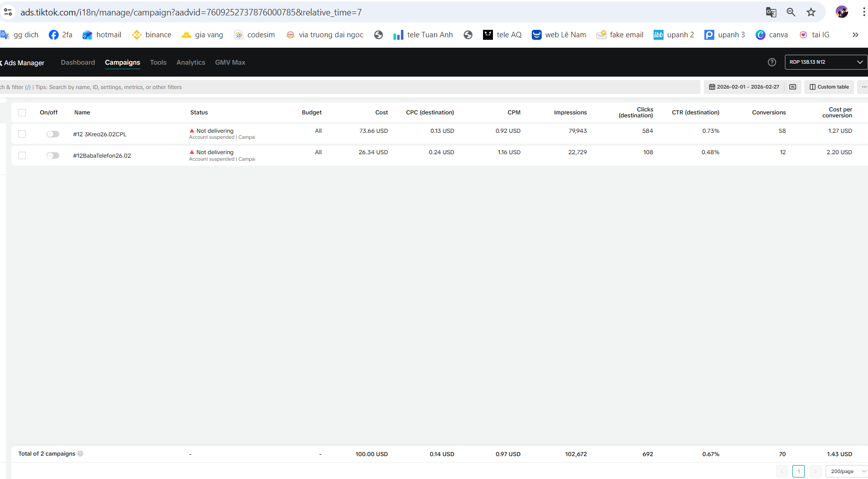The image size is (868, 479).
Task: Click the zoom magnifier icon in address bar
Action: [791, 12]
